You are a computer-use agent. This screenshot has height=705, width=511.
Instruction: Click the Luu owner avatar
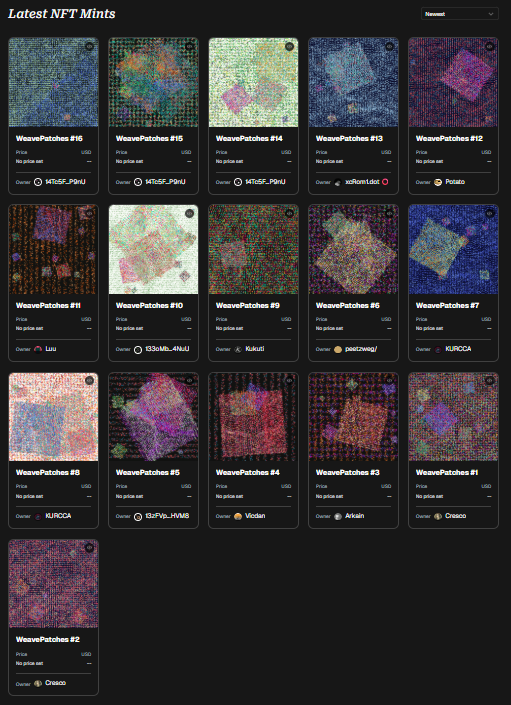pyautogui.click(x=38, y=349)
